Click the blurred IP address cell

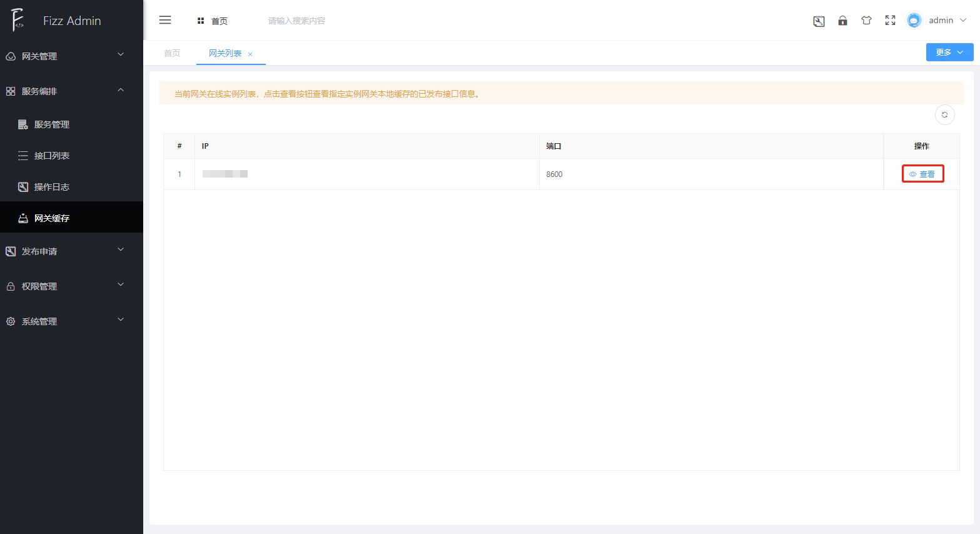pos(367,174)
